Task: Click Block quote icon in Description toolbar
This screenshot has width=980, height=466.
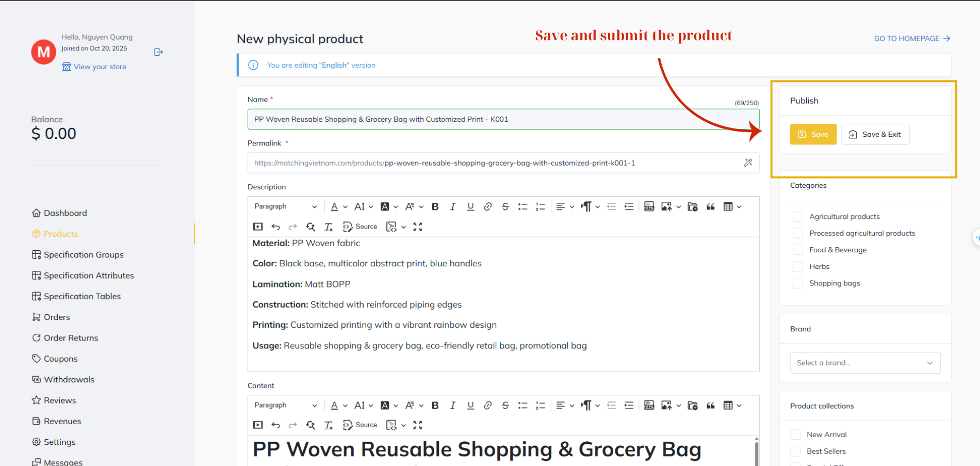Action: (x=710, y=206)
